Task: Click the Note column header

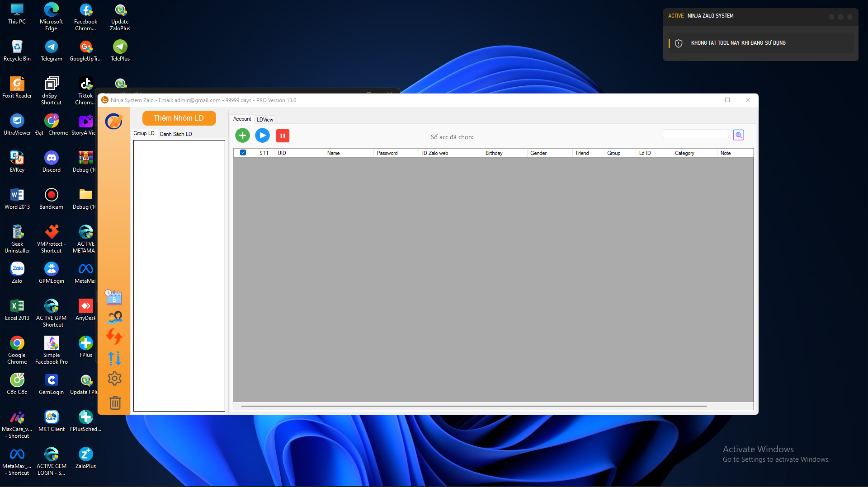Action: tap(735, 153)
